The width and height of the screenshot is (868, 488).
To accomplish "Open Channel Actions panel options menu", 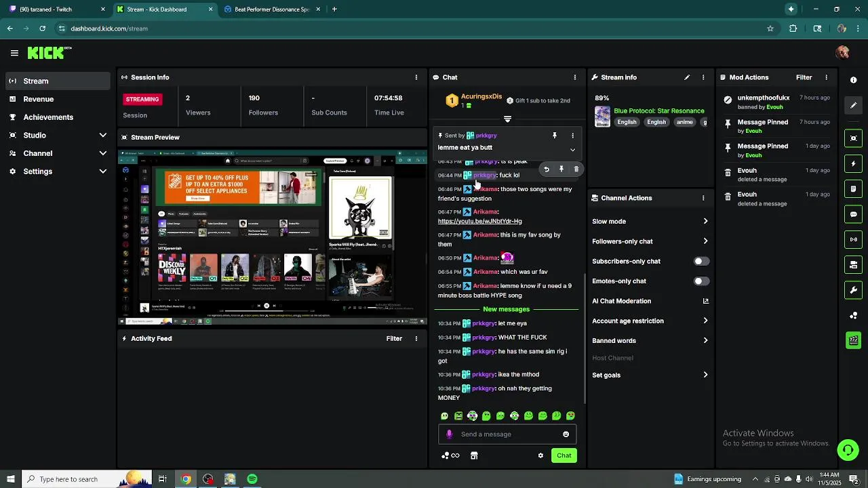I will coord(703,198).
